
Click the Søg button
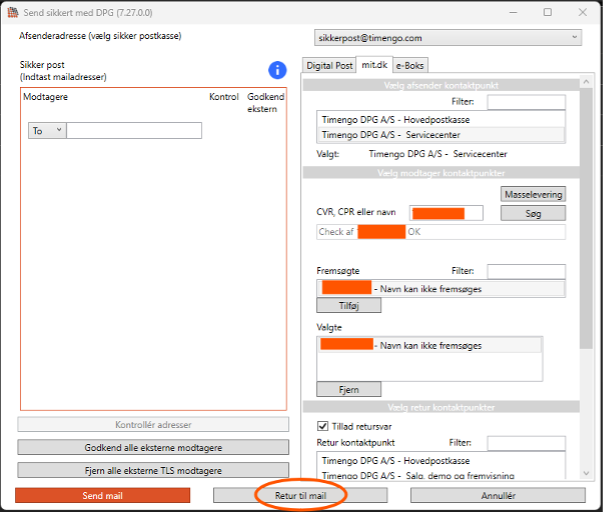pyautogui.click(x=533, y=213)
